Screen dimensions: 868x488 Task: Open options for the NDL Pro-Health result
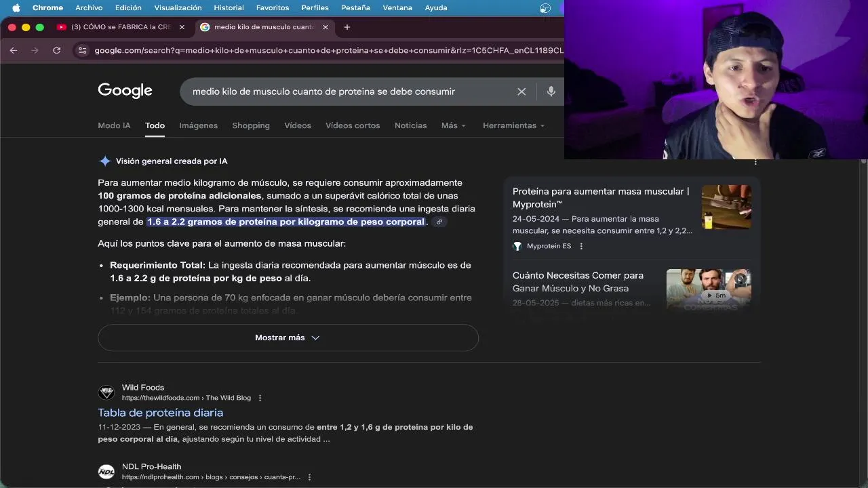pos(309,477)
